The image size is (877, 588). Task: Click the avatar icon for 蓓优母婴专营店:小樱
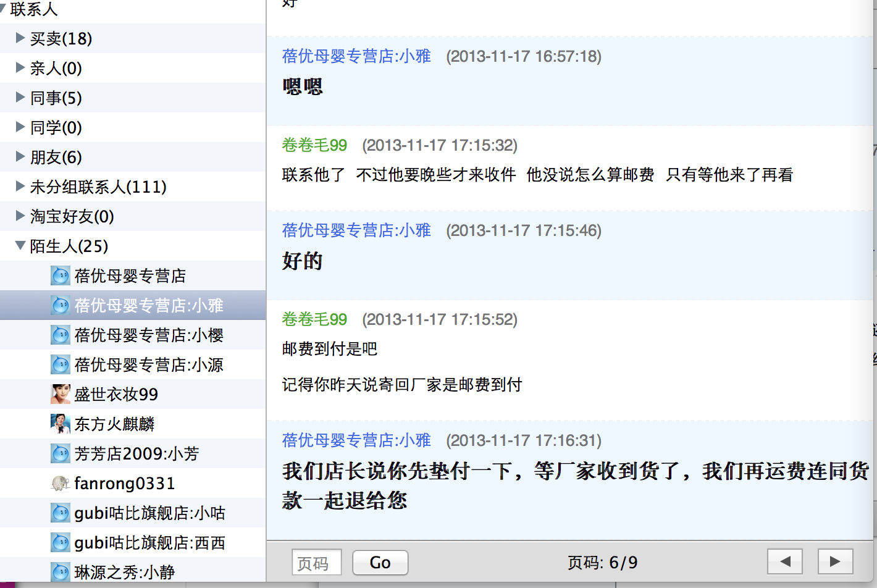click(x=60, y=335)
